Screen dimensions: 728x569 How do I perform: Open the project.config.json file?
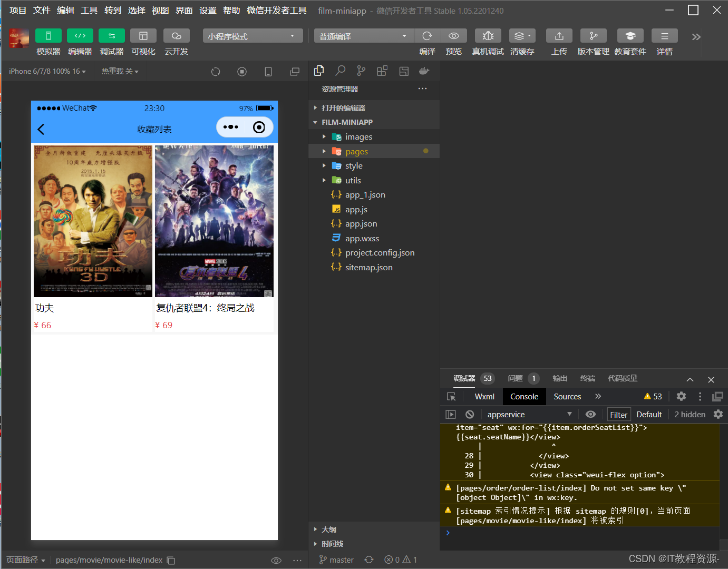tap(374, 253)
